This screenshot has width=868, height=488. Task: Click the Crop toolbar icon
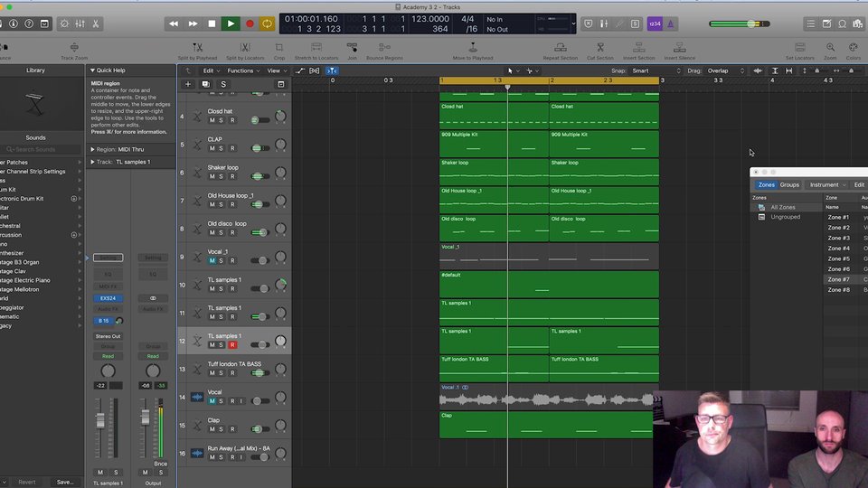pos(279,48)
